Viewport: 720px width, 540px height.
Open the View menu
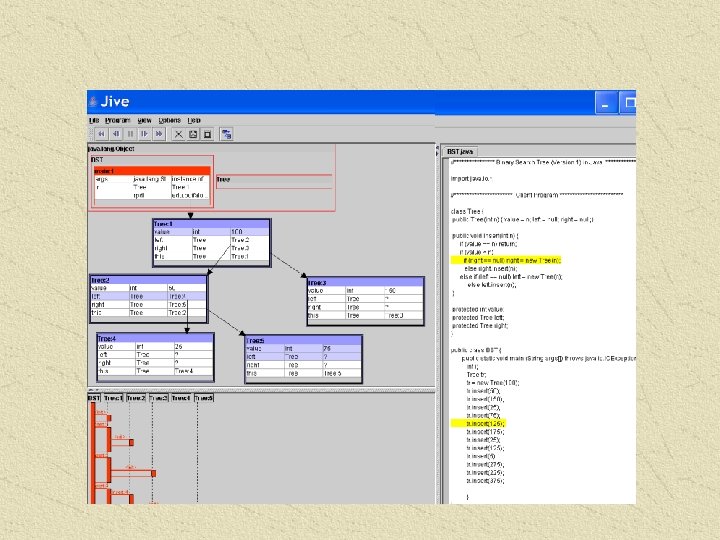pos(144,120)
